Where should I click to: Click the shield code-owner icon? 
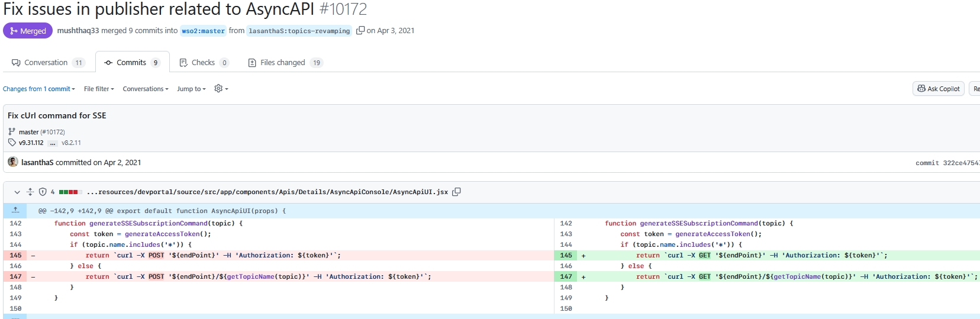[43, 192]
